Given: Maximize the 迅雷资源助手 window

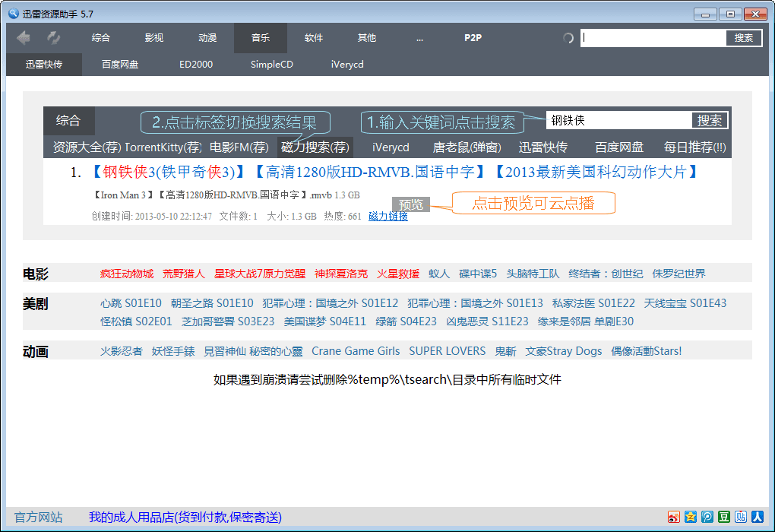Looking at the screenshot, I should pyautogui.click(x=730, y=14).
